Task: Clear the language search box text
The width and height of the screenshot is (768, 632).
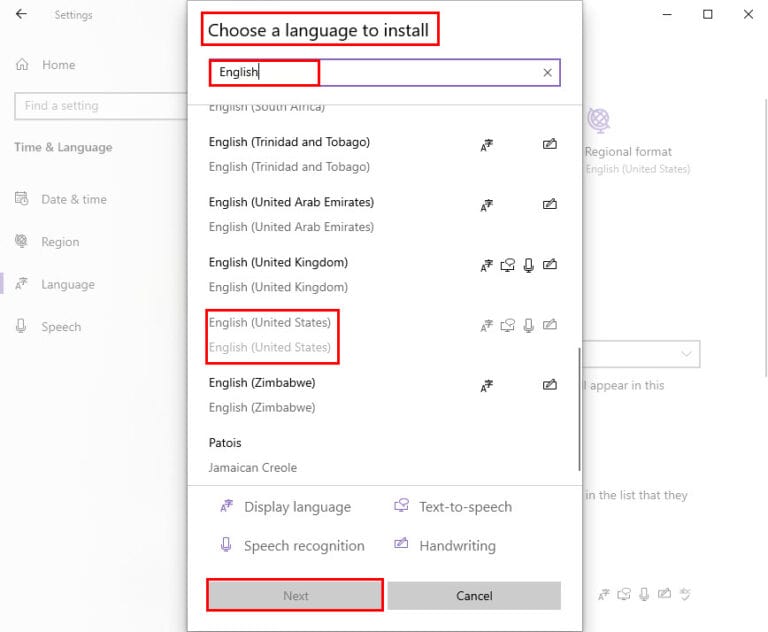Action: [547, 73]
